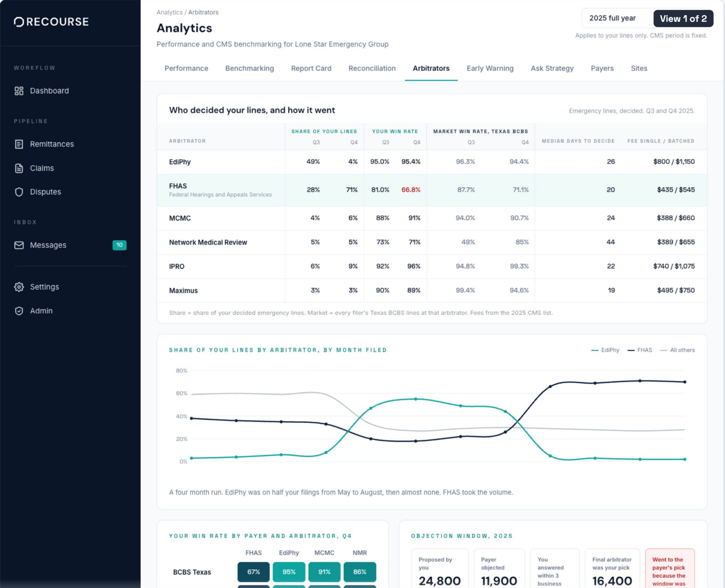Viewport: 725px width, 588px height.
Task: Click the red 66.8% FHAS win rate
Action: 411,190
